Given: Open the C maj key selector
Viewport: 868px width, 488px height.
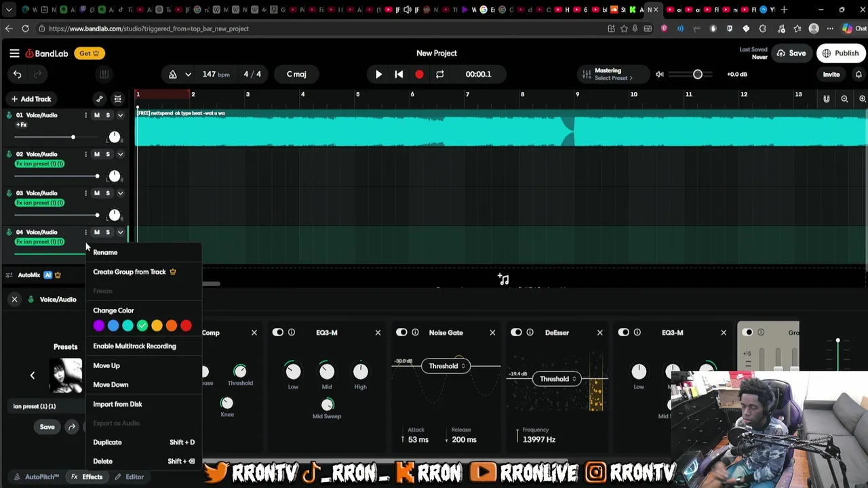Looking at the screenshot, I should click(x=296, y=75).
